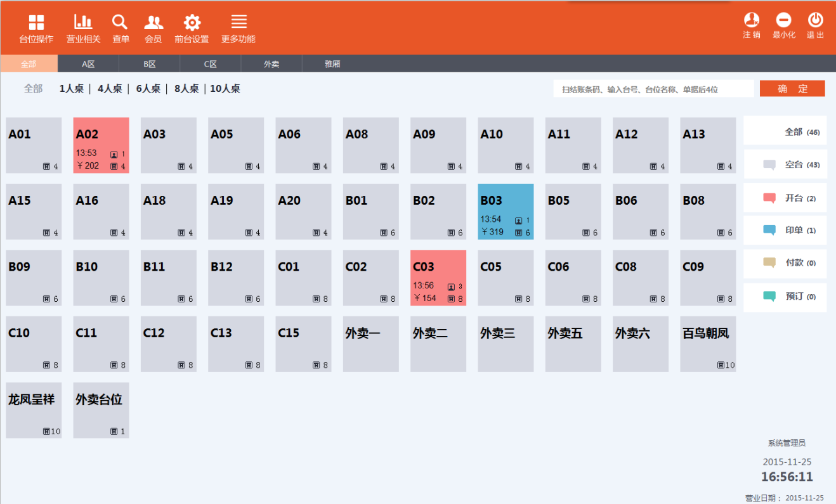The height and width of the screenshot is (504, 836).
Task: Show only 10人桌 tables
Action: [225, 89]
